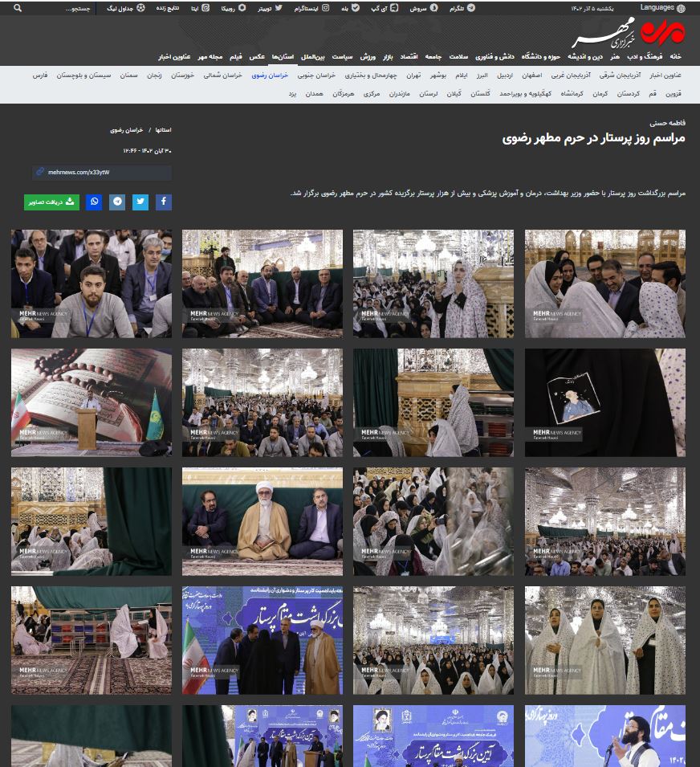Click the خراسان رضوی breadcrumb link

pos(127,130)
